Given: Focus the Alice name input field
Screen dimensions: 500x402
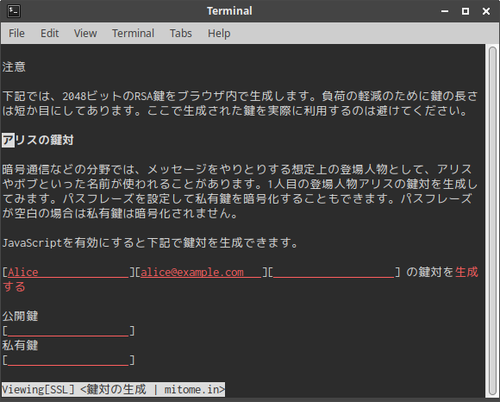Looking at the screenshot, I should 68,272.
